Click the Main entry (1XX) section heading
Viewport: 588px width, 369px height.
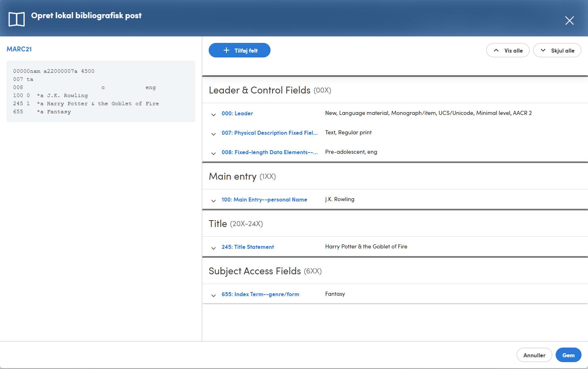[242, 176]
